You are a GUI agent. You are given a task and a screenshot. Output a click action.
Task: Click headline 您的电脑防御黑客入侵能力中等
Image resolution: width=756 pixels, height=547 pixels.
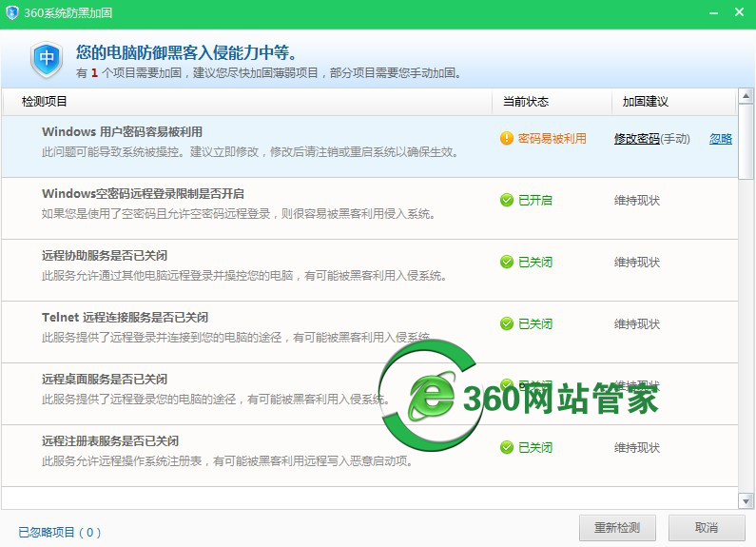(x=186, y=52)
